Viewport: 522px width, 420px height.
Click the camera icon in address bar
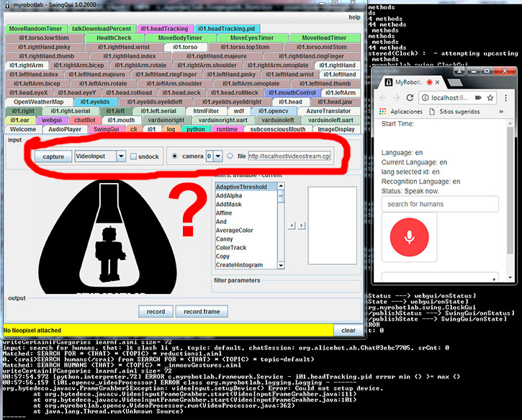point(478,97)
